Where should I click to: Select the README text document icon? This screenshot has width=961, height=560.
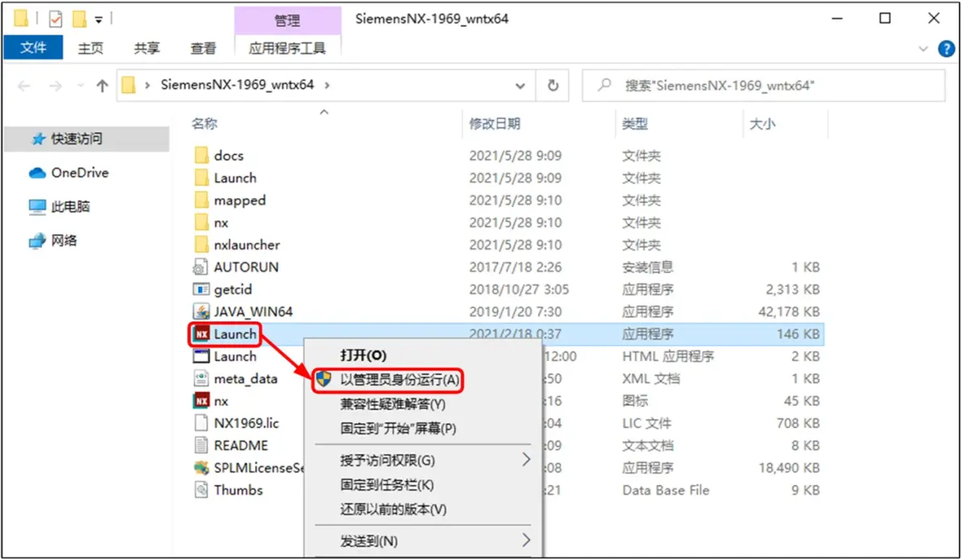(201, 446)
